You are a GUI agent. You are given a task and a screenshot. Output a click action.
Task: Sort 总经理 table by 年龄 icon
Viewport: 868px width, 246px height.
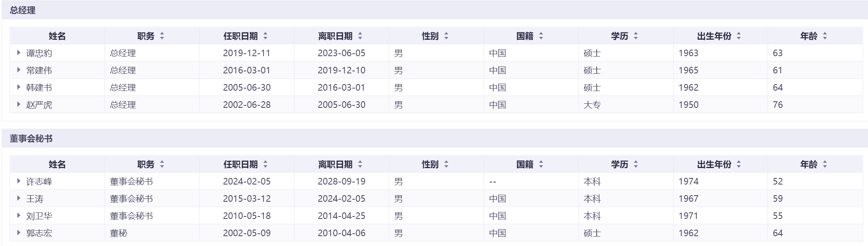coord(825,36)
